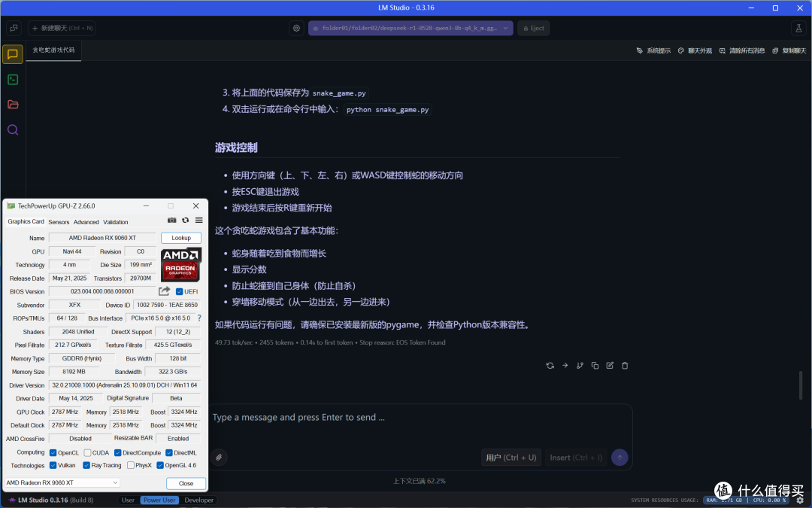Viewport: 812px width, 508px height.
Task: Click 清除所有消息 to clear messages
Action: [742, 51]
